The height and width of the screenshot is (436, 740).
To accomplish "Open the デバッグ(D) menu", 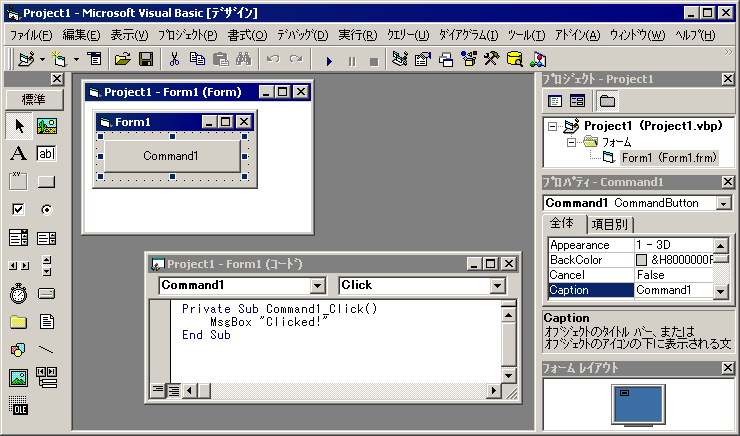I will pos(303,35).
